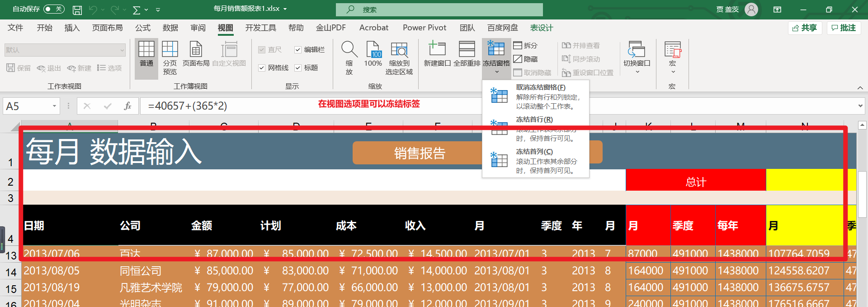The image size is (868, 307).
Task: Click 缩放到选定区域 zoom to selection
Action: point(399,58)
